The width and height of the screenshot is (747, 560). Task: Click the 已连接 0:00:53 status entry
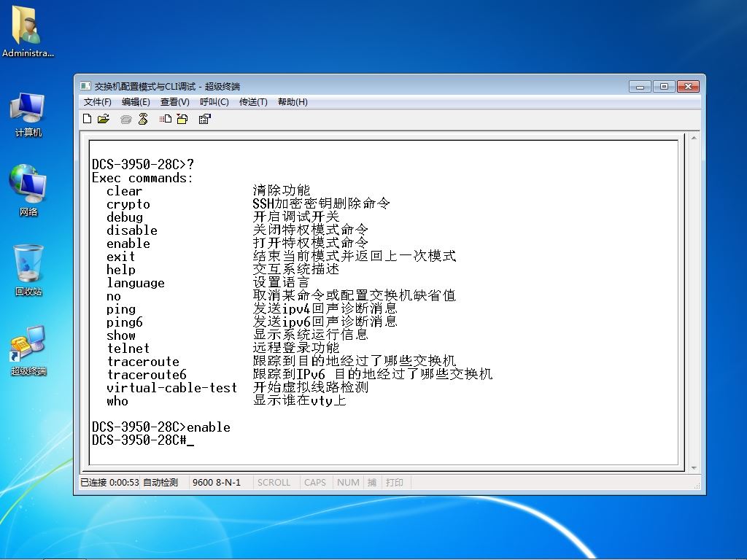point(109,483)
